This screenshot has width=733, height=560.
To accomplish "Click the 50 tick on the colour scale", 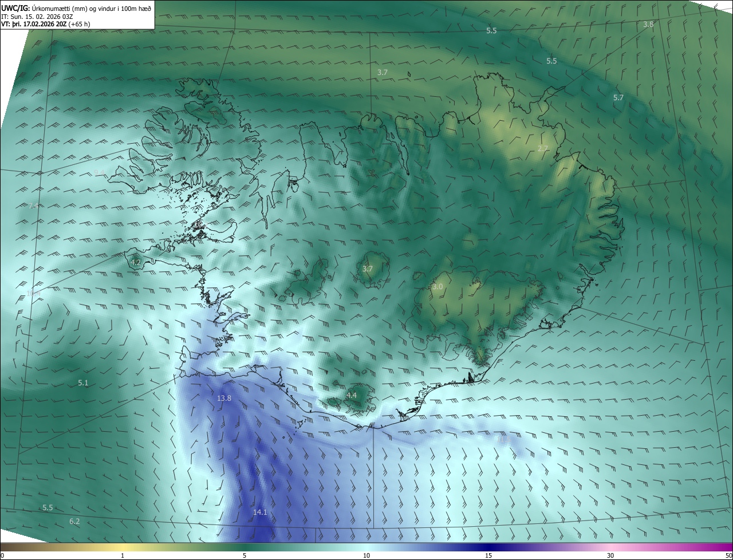I will [x=728, y=555].
